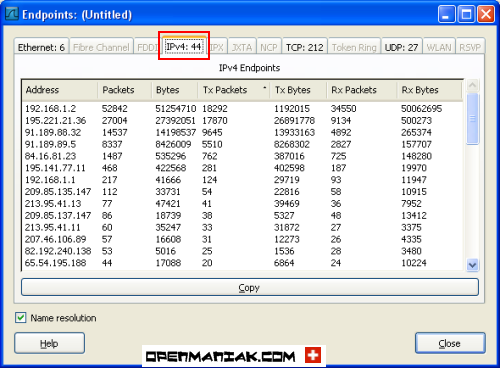Click the Rx Packets value 34550
Image resolution: width=500 pixels, height=368 pixels.
click(343, 109)
